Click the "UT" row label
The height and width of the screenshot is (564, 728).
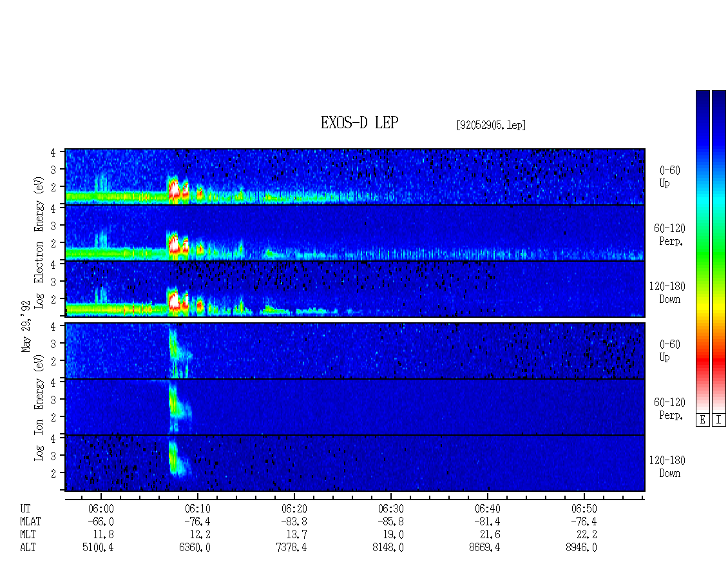coord(25,509)
